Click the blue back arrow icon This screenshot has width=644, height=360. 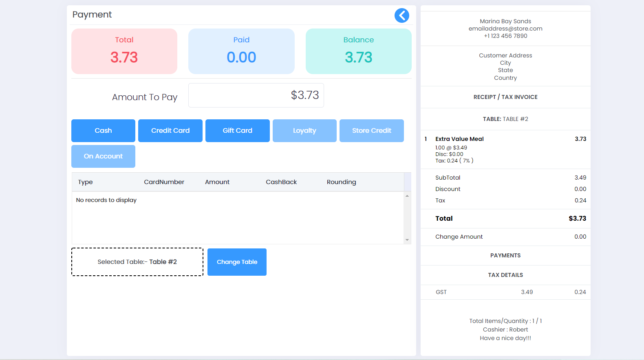[401, 15]
